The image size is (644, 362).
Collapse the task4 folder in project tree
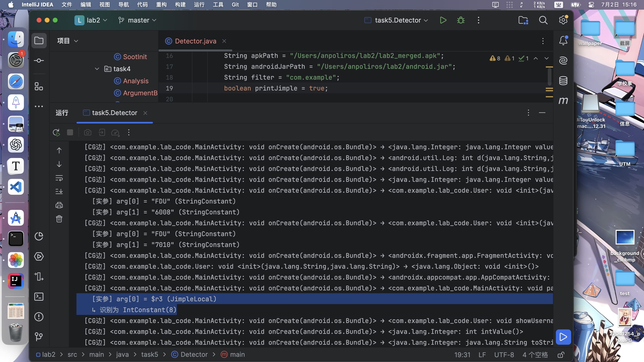[97, 69]
